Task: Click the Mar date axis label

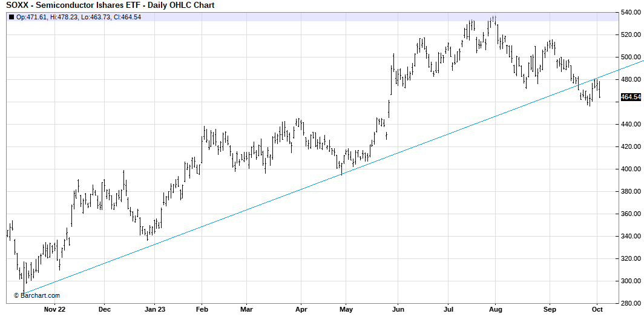Action: [246, 309]
